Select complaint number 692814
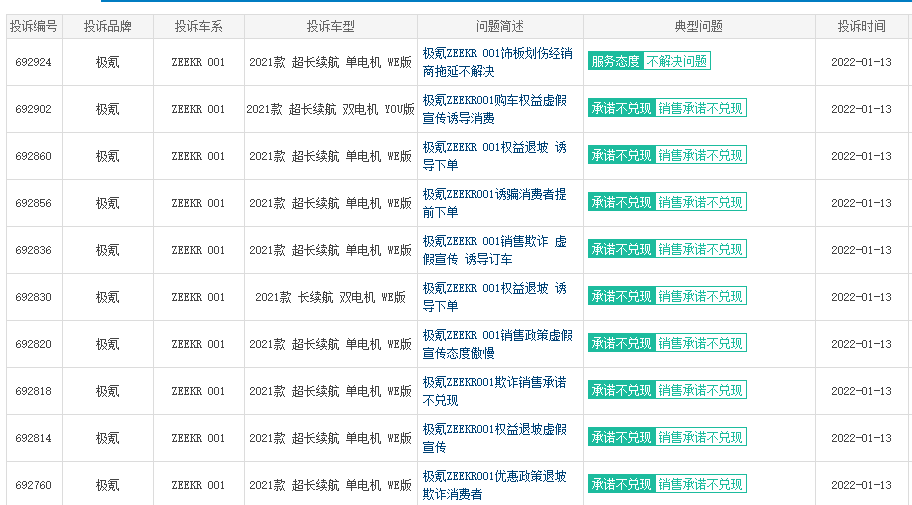Image resolution: width=912 pixels, height=505 pixels. click(x=34, y=439)
